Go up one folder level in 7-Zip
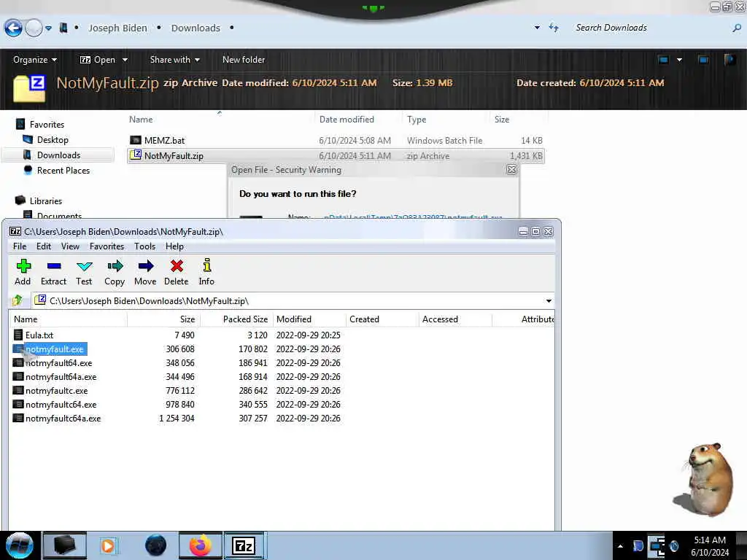This screenshot has height=560, width=747. click(x=18, y=300)
